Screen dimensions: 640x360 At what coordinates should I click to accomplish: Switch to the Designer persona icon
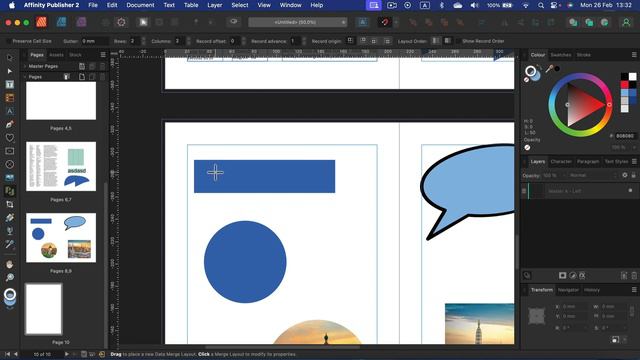[x=62, y=22]
